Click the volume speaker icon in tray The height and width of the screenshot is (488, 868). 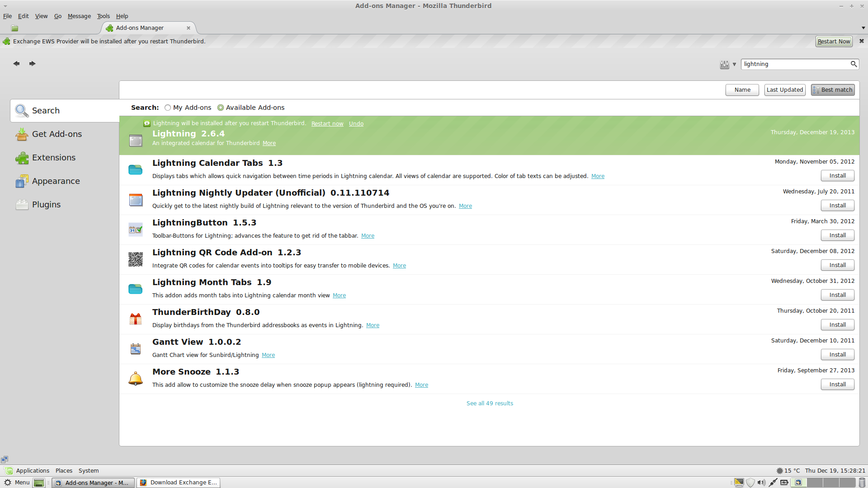pyautogui.click(x=761, y=483)
